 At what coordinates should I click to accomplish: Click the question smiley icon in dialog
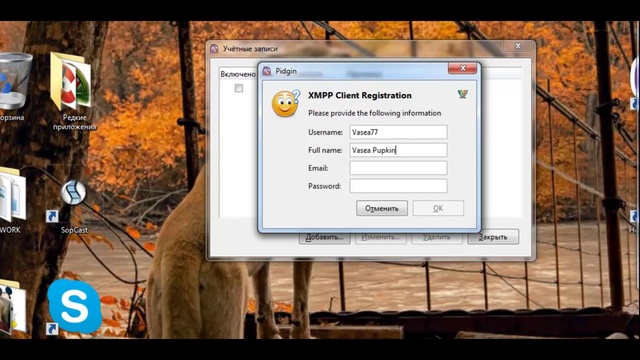coord(285,103)
